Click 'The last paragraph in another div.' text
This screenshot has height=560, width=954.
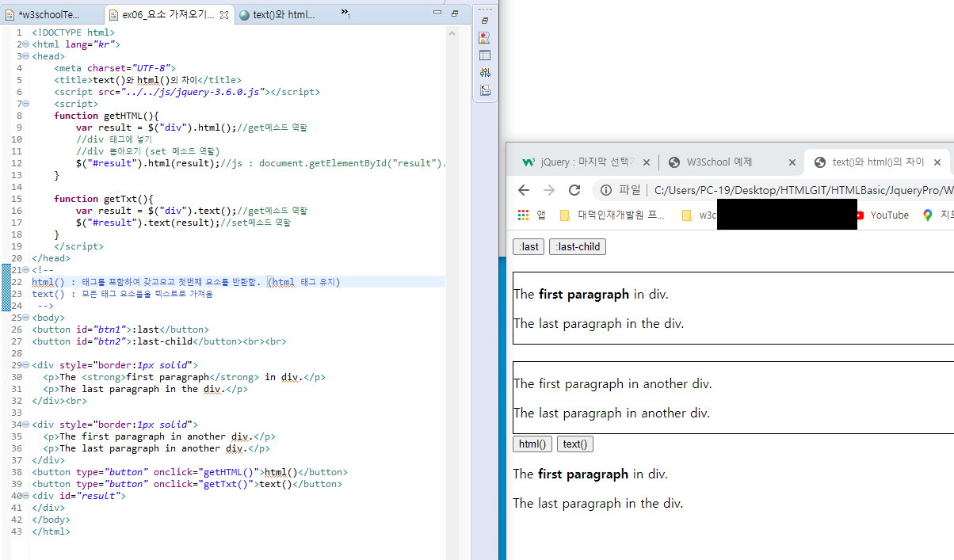click(x=612, y=413)
